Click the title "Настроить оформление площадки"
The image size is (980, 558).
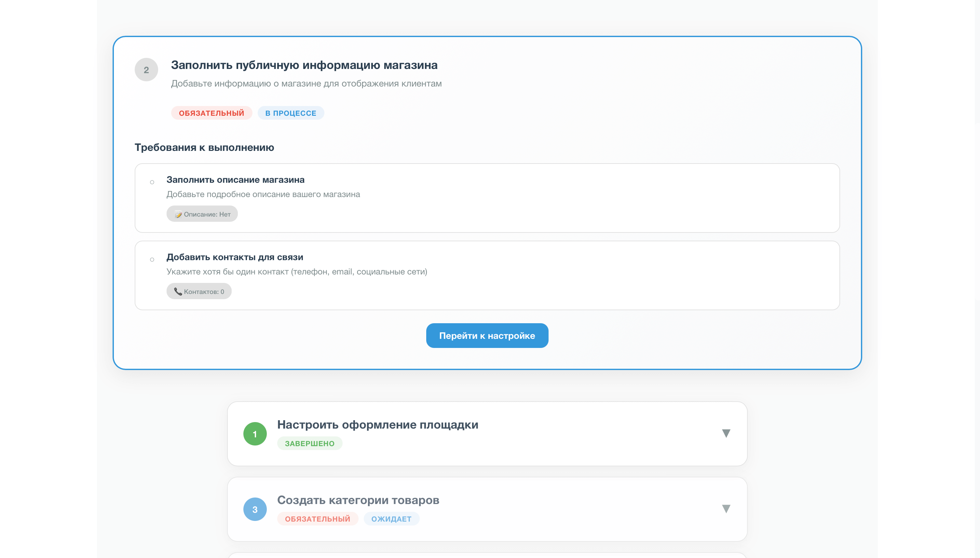[378, 425]
